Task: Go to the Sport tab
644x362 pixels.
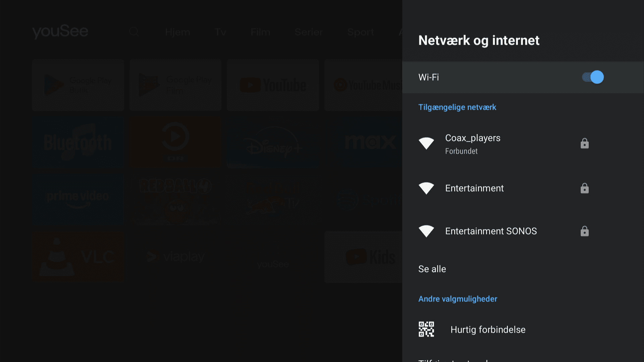Action: pos(360,32)
